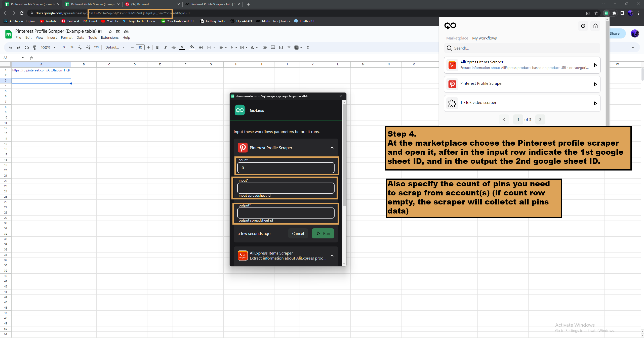
Task: Open the ArtStation_HQ Pinterest link in A1
Action: click(41, 70)
